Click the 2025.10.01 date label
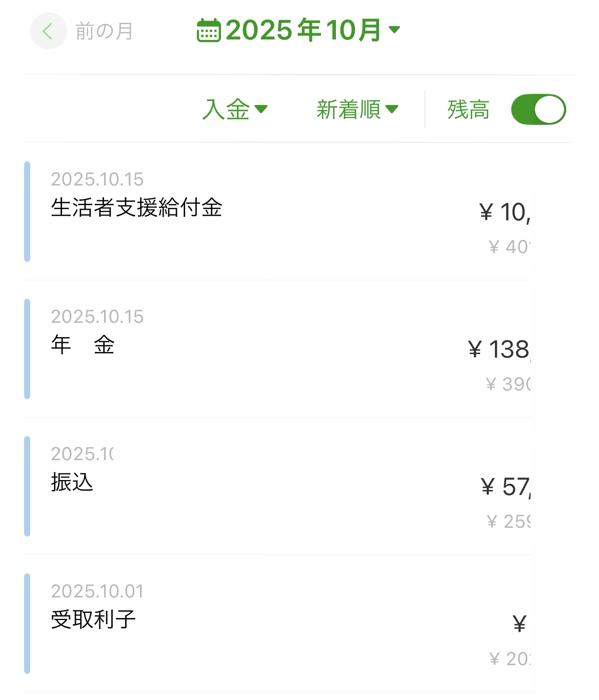Viewport: 599px width, 700px height. pyautogui.click(x=97, y=591)
